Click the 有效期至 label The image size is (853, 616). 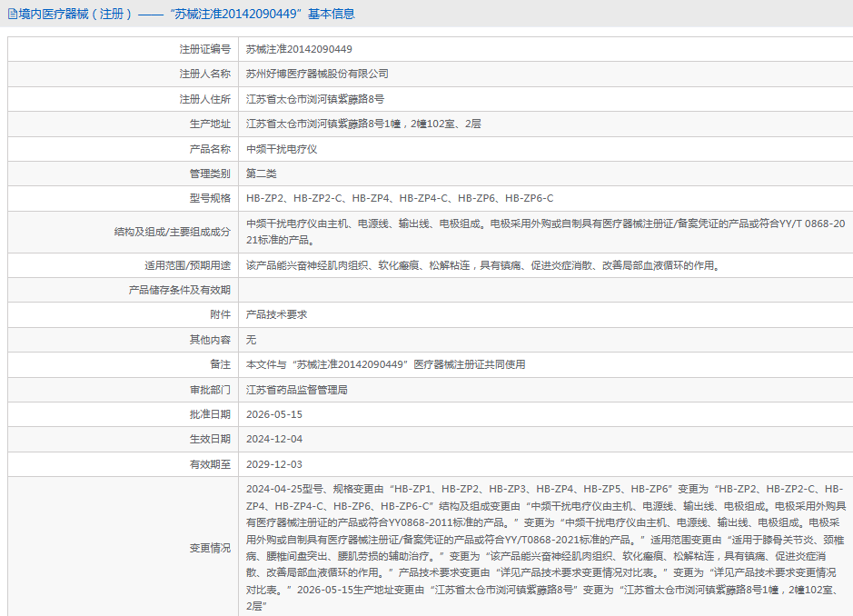pyautogui.click(x=210, y=464)
